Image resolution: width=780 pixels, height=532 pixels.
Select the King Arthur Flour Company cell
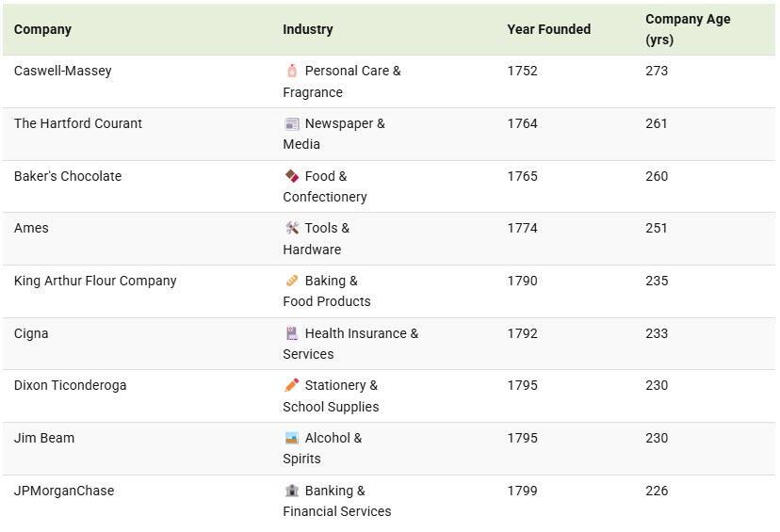pyautogui.click(x=94, y=281)
